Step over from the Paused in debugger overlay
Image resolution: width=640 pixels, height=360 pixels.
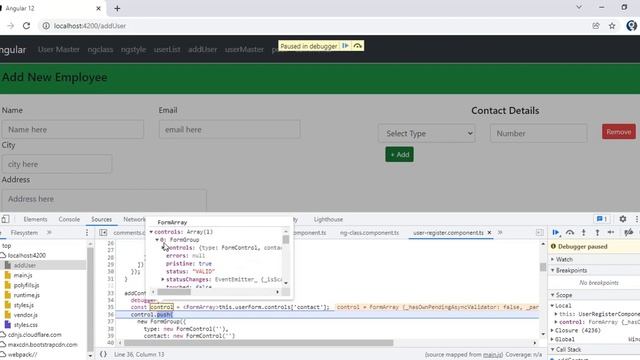(358, 46)
